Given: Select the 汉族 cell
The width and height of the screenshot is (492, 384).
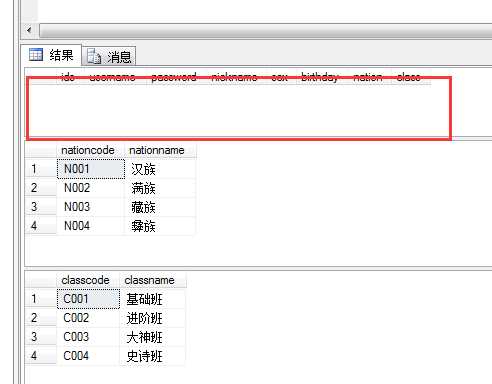Looking at the screenshot, I should point(160,169).
